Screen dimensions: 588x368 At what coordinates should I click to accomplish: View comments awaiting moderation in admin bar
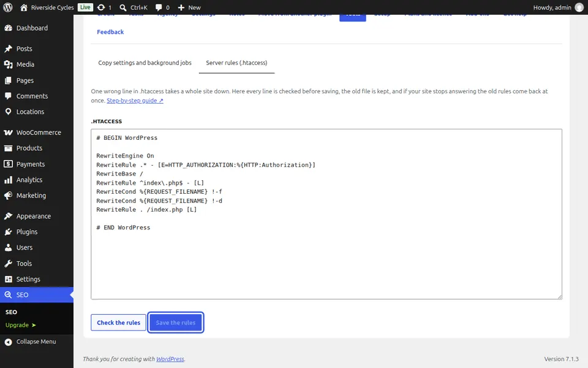162,7
